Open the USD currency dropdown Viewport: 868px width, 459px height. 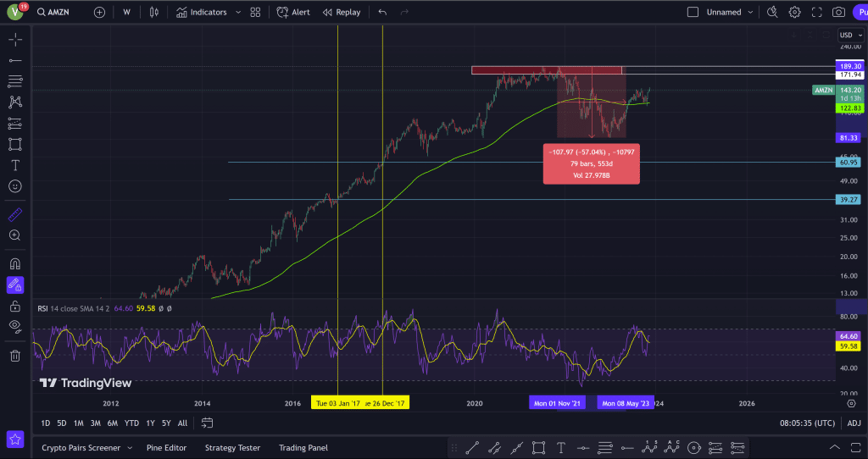coord(847,35)
